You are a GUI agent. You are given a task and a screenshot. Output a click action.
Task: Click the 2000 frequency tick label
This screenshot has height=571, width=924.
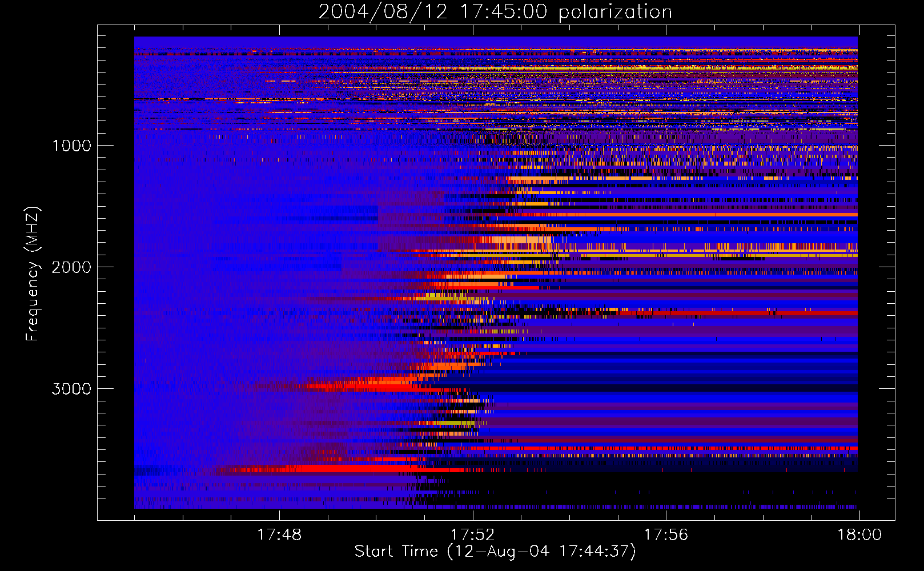[72, 267]
